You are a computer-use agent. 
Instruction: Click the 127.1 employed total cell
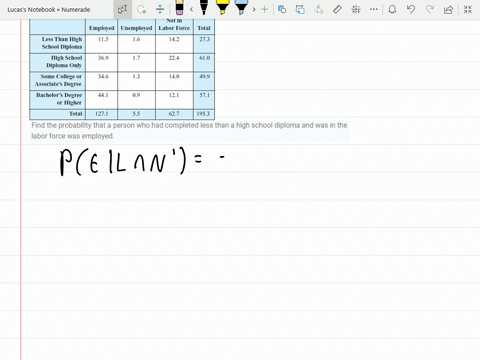pyautogui.click(x=102, y=114)
